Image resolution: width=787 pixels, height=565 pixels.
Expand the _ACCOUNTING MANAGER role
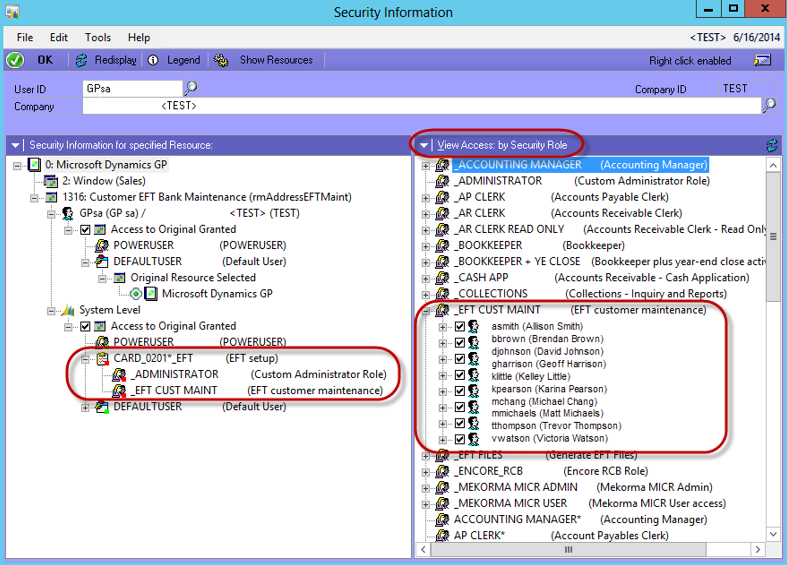pos(426,166)
